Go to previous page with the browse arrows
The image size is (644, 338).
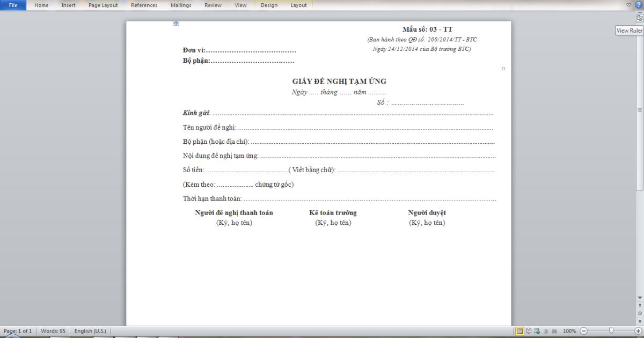tap(640, 305)
